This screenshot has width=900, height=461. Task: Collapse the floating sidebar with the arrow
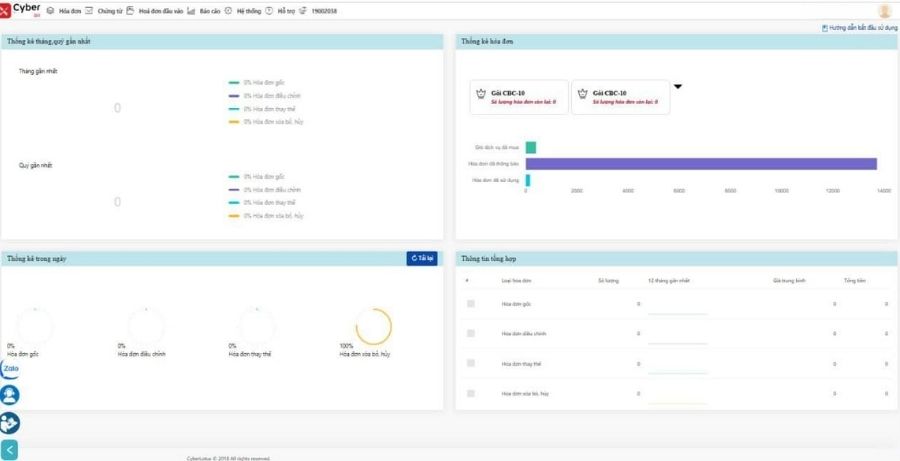10,450
